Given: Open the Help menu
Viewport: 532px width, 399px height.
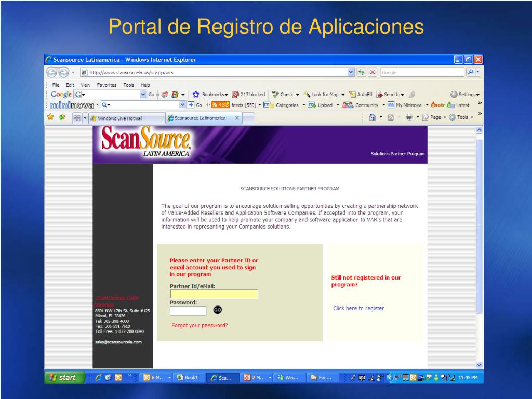Looking at the screenshot, I should tap(145, 85).
